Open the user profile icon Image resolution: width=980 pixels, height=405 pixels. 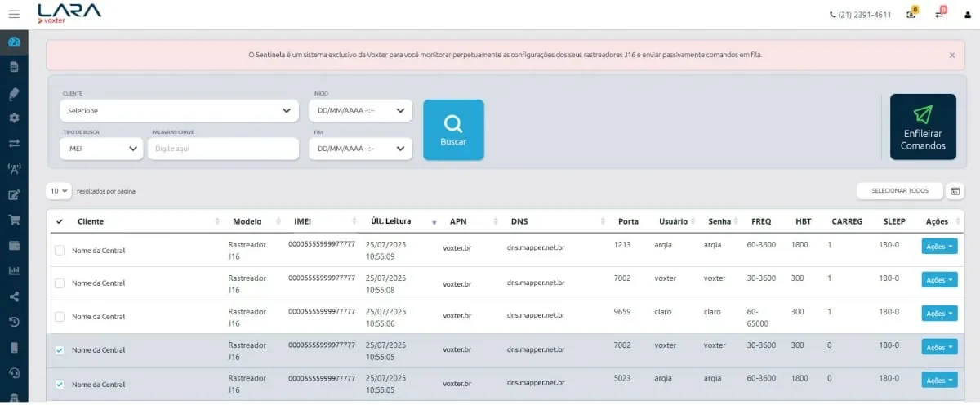pyautogui.click(x=966, y=14)
